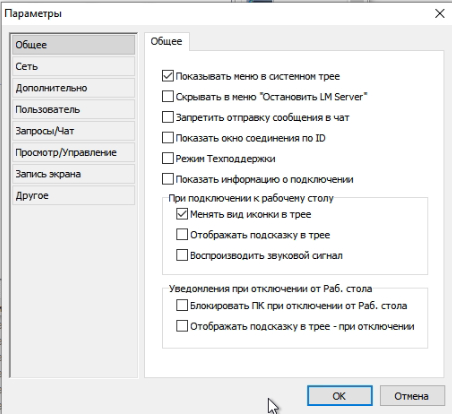Enable hiding "Остановить LM Server" in menu
Screen dimensions: 452x414
[168, 97]
